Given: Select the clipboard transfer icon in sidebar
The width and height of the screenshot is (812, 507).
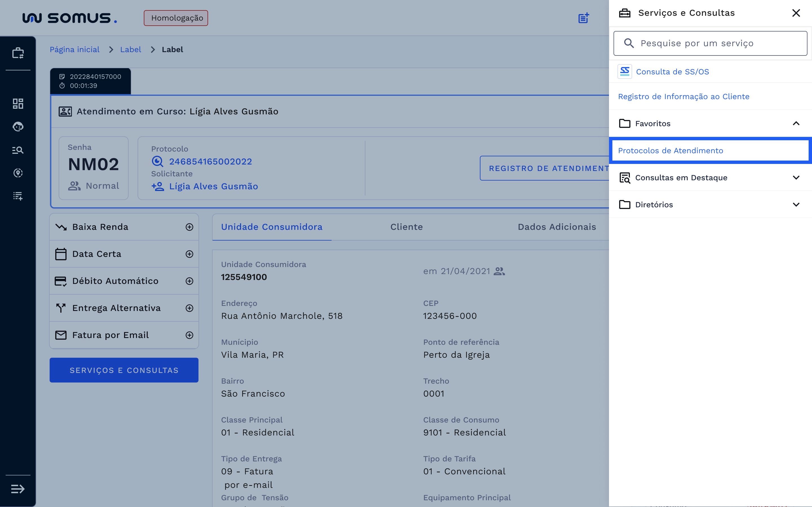Looking at the screenshot, I should click(x=17, y=52).
